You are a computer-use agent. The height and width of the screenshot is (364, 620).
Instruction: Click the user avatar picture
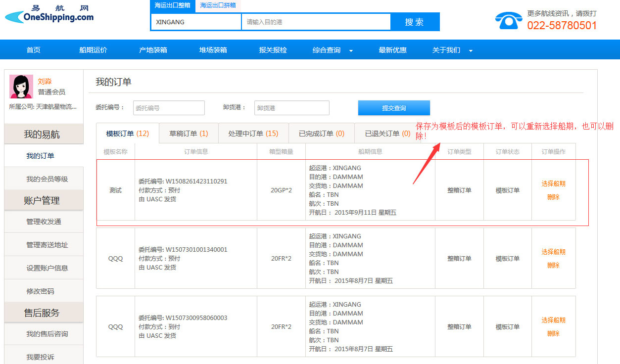[21, 87]
